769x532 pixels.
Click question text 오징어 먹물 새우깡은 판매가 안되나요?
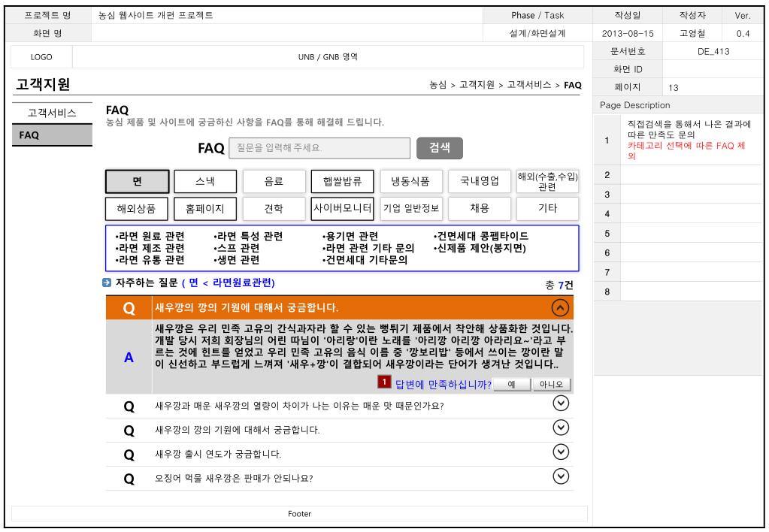pyautogui.click(x=234, y=478)
